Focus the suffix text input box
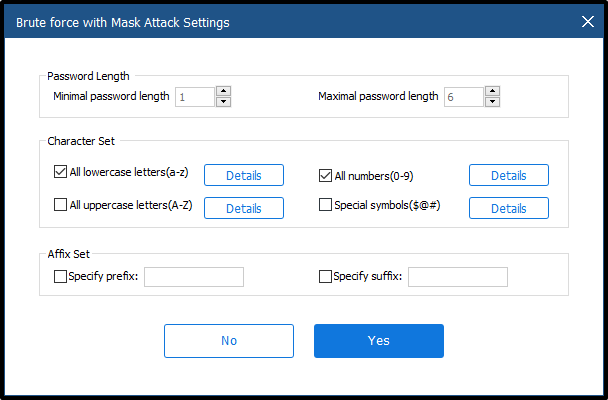Image resolution: width=608 pixels, height=400 pixels. [457, 277]
